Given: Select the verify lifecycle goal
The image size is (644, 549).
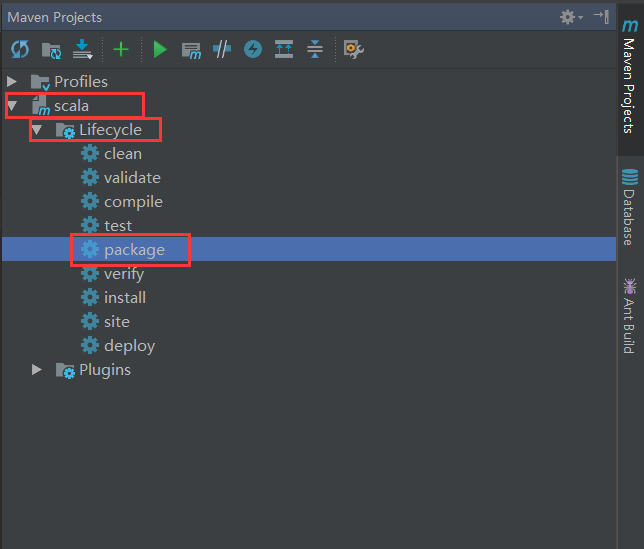Looking at the screenshot, I should 124,274.
